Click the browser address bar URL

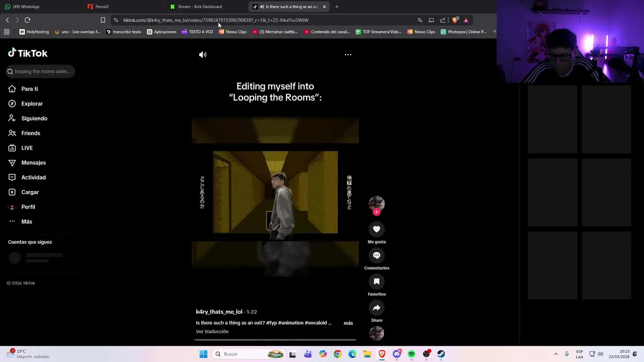pyautogui.click(x=216, y=20)
